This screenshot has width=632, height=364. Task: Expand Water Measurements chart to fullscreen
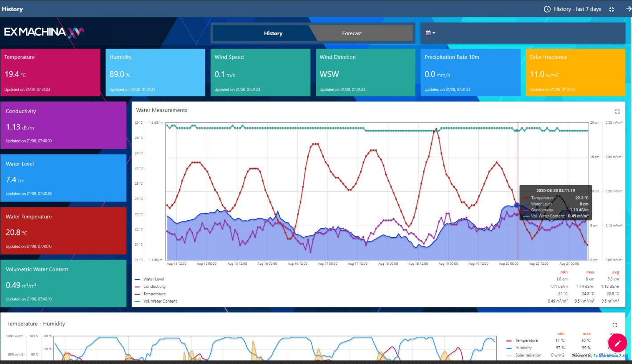tap(617, 112)
